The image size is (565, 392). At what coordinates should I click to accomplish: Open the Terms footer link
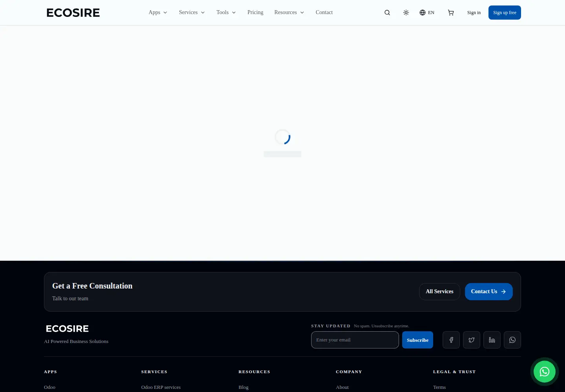(x=439, y=387)
